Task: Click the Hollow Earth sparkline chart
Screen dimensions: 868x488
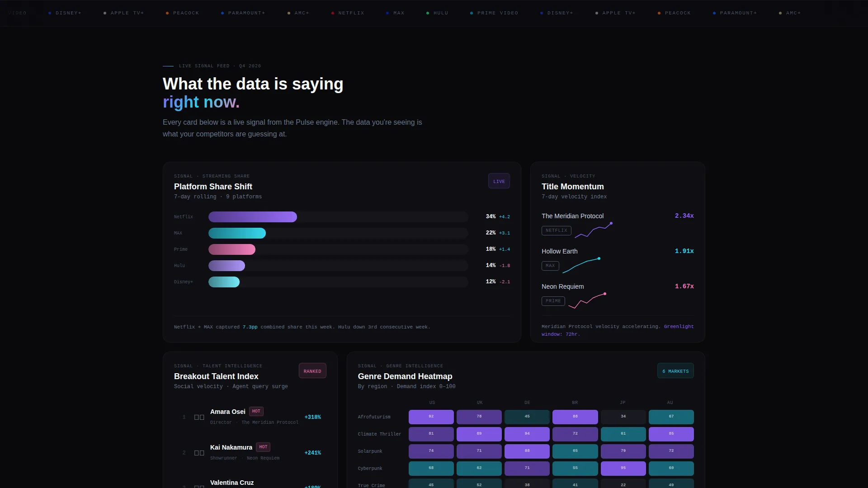Action: pyautogui.click(x=581, y=265)
